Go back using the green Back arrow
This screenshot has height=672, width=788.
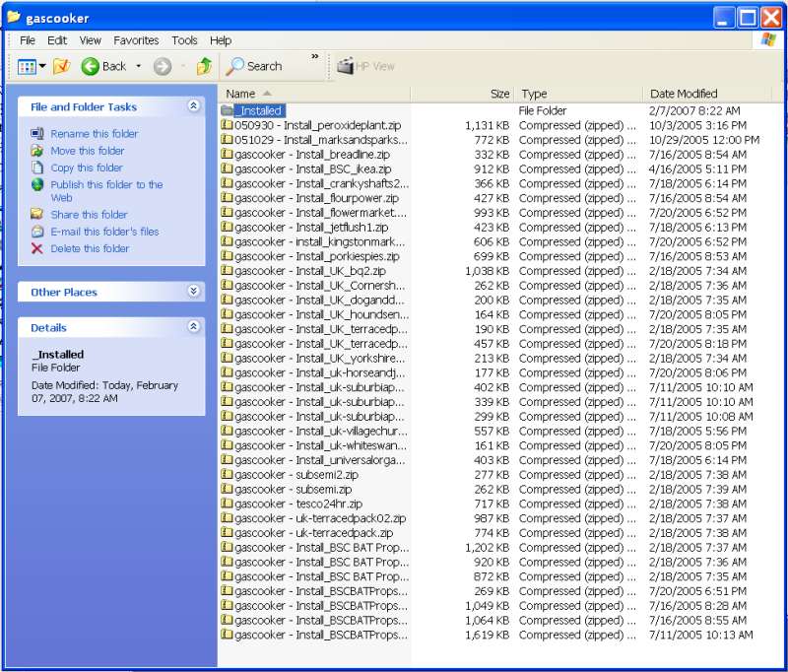point(90,66)
